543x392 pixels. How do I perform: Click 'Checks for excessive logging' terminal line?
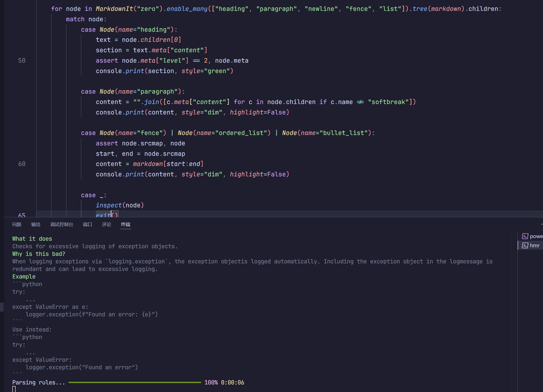(x=95, y=246)
